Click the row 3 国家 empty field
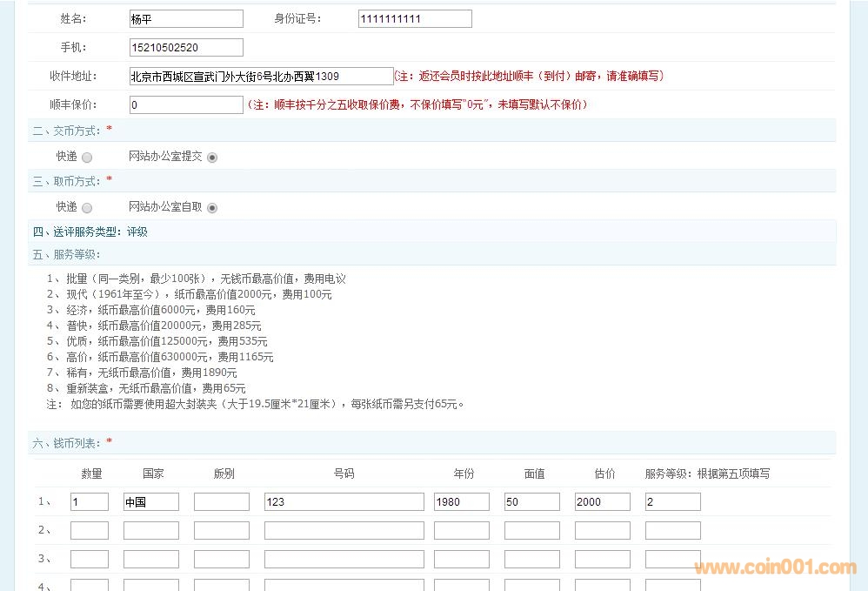 (150, 560)
